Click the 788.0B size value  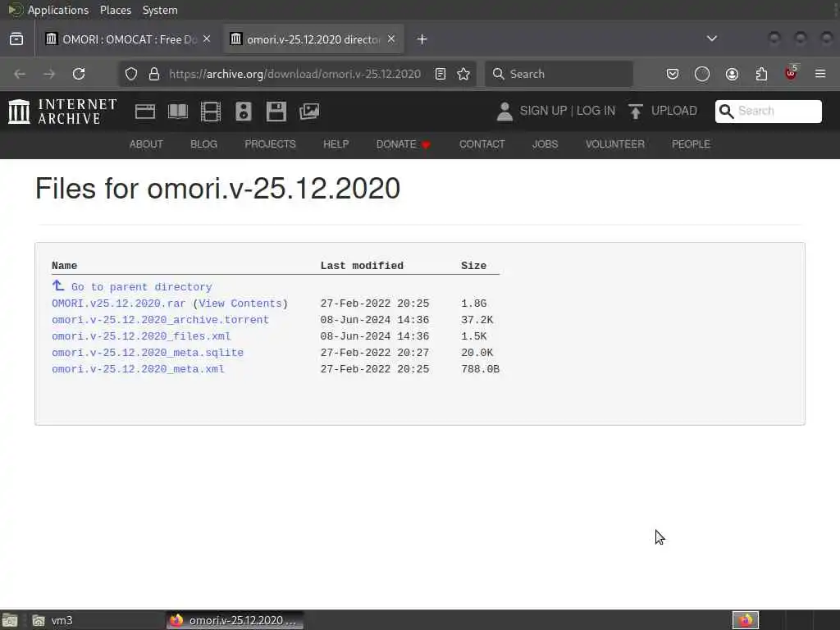(x=480, y=369)
